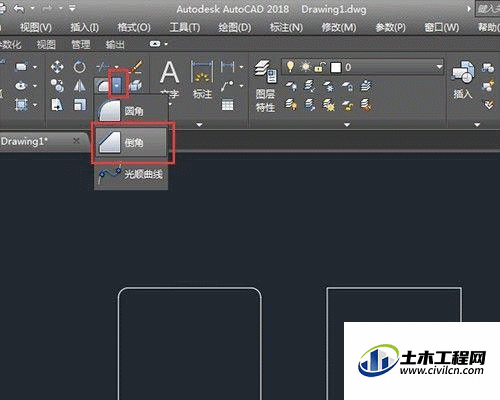Click the layer Unisolate icon
The width and height of the screenshot is (500, 400).
click(x=310, y=105)
